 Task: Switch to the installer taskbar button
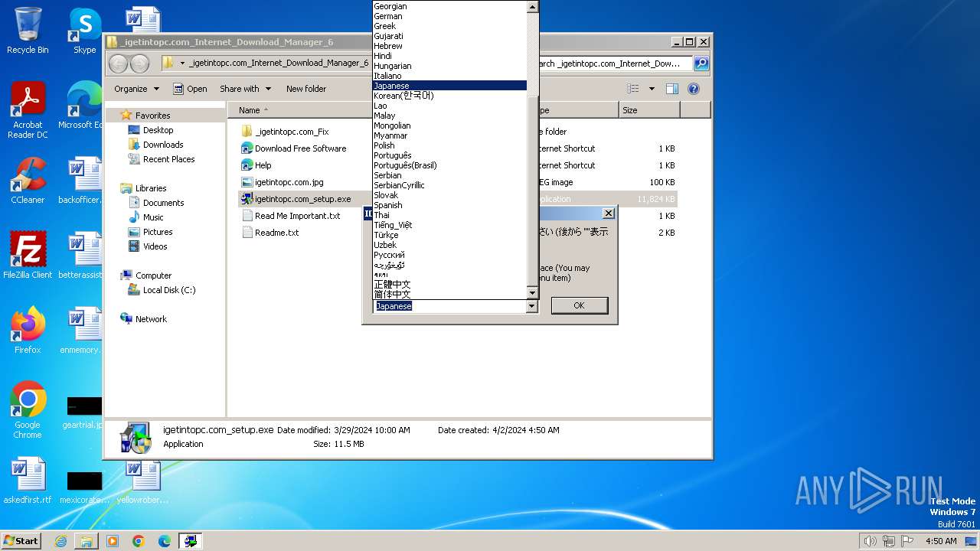pyautogui.click(x=191, y=541)
